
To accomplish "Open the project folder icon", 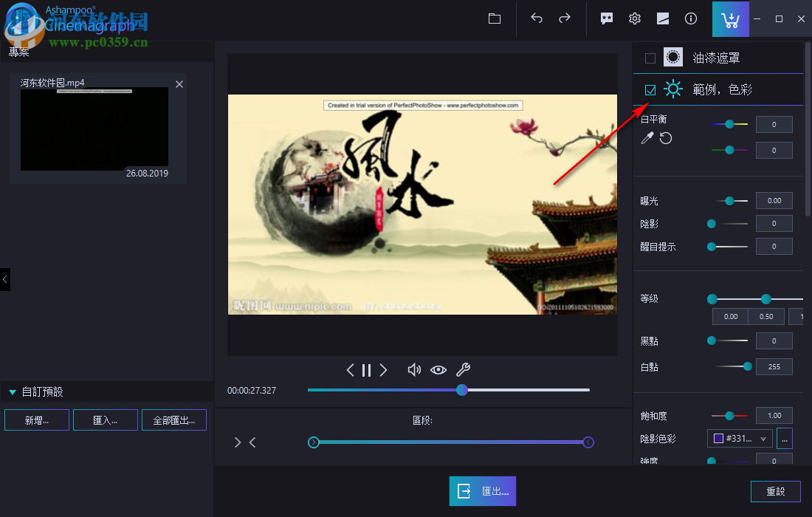I will (x=494, y=18).
